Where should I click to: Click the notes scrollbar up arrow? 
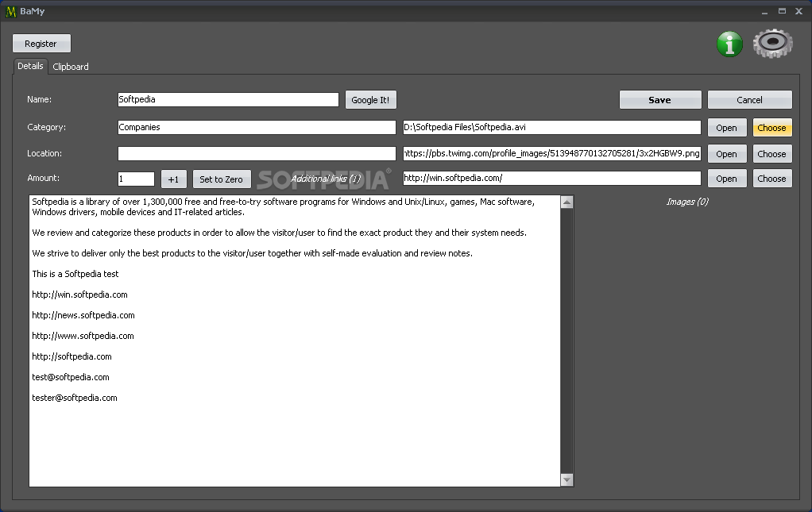567,202
